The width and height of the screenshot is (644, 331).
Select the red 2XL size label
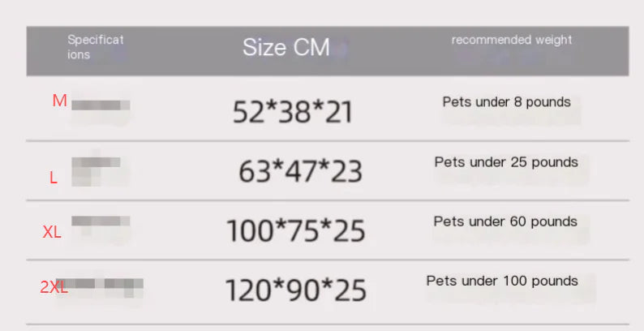pos(54,286)
